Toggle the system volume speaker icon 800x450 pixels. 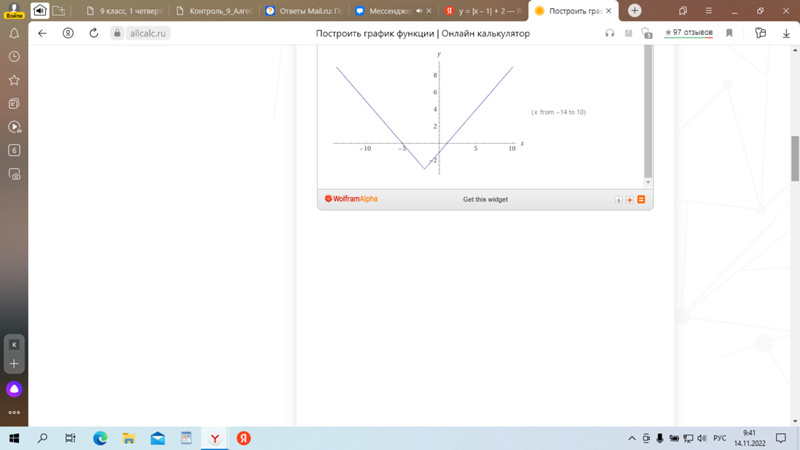point(703,438)
